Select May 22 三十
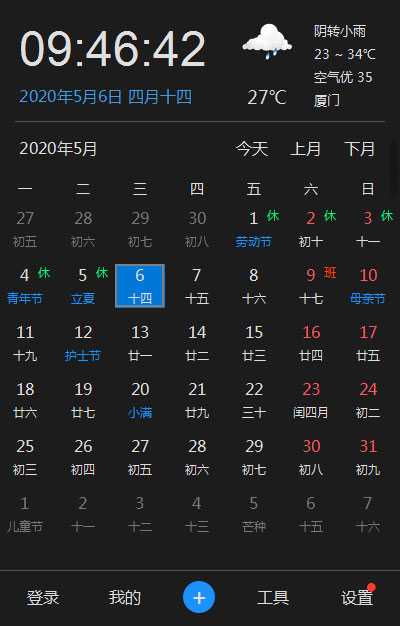Viewport: 400px width, 626px height. pyautogui.click(x=254, y=400)
